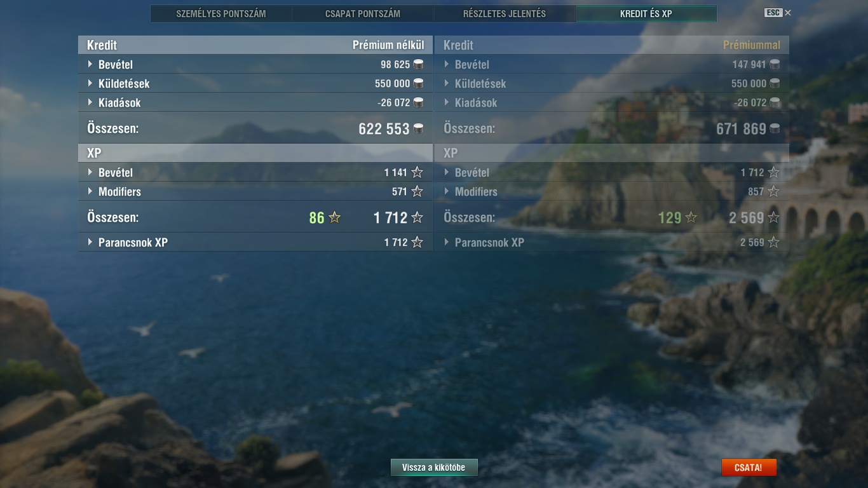Click the star icon beside green 86
Image resolution: width=868 pixels, height=488 pixels.
[334, 217]
